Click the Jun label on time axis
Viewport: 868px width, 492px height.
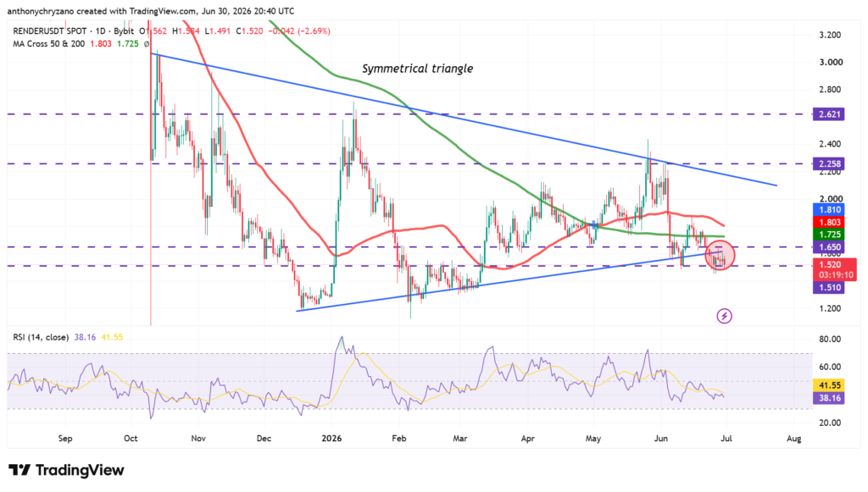point(661,439)
